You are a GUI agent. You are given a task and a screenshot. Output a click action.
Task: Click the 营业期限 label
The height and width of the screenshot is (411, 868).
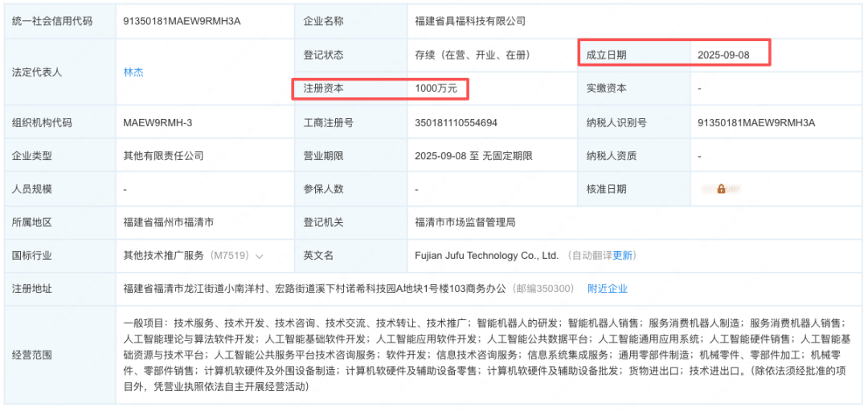(324, 156)
